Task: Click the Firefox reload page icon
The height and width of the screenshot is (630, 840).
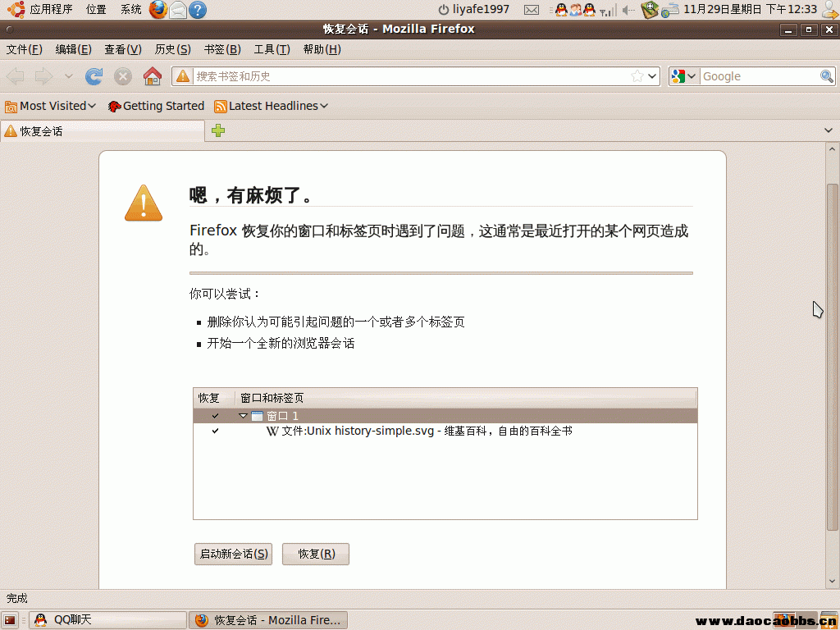Action: (x=94, y=76)
